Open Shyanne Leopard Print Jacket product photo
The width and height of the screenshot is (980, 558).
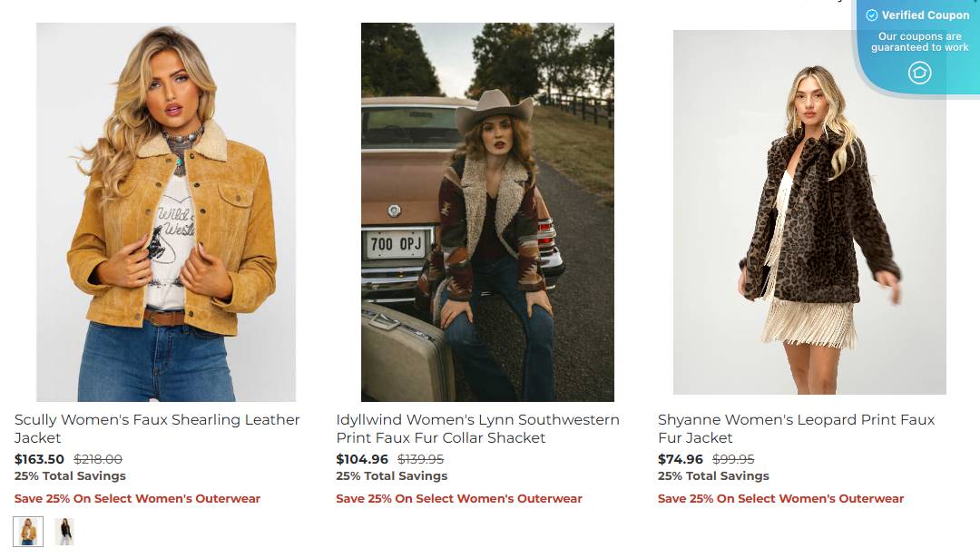click(809, 211)
